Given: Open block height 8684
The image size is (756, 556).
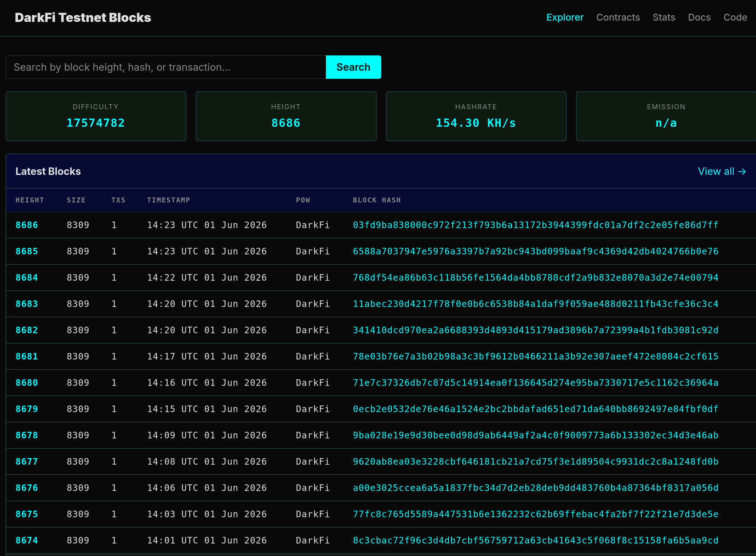Looking at the screenshot, I should point(27,278).
